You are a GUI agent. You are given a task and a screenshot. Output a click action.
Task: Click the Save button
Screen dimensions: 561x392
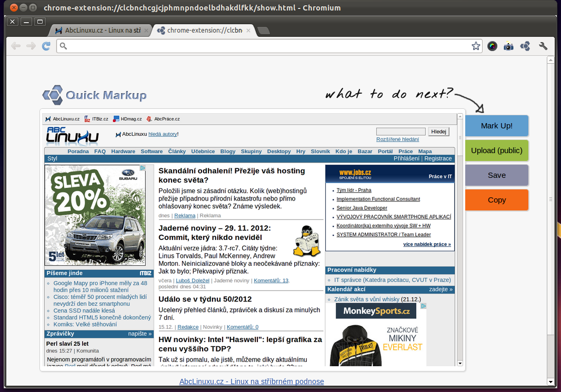click(x=497, y=175)
